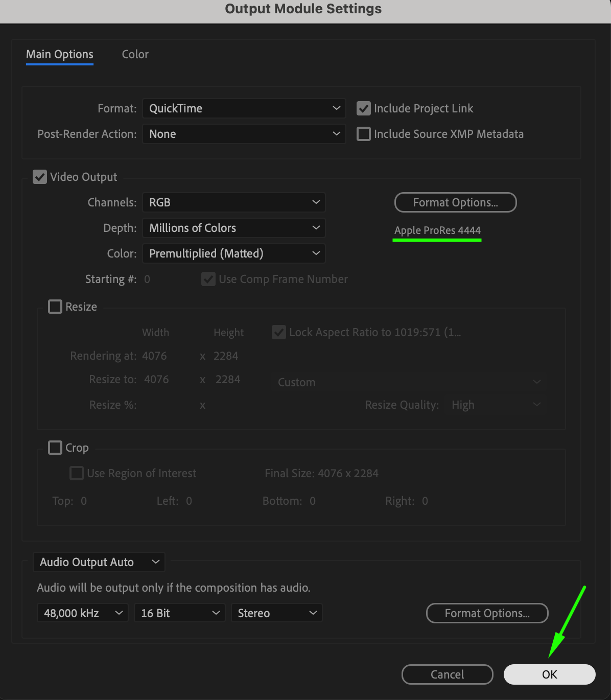Open the Format dropdown showing QuickTime

click(244, 108)
